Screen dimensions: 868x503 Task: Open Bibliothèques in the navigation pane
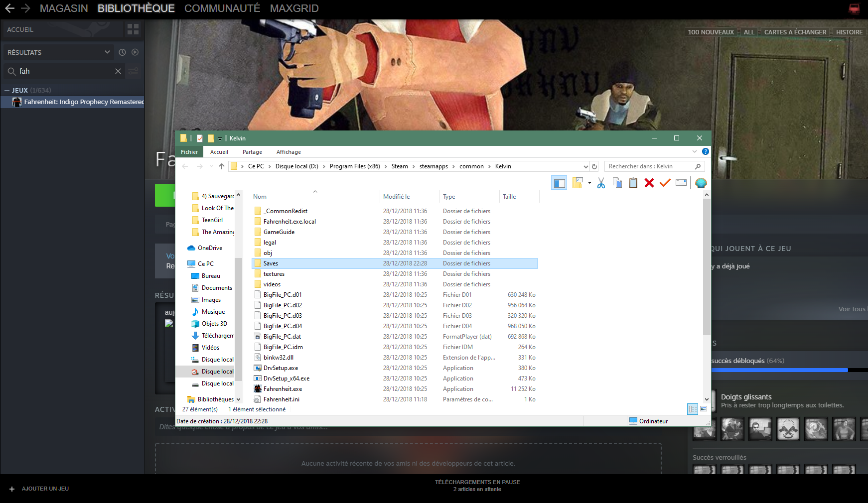click(215, 399)
